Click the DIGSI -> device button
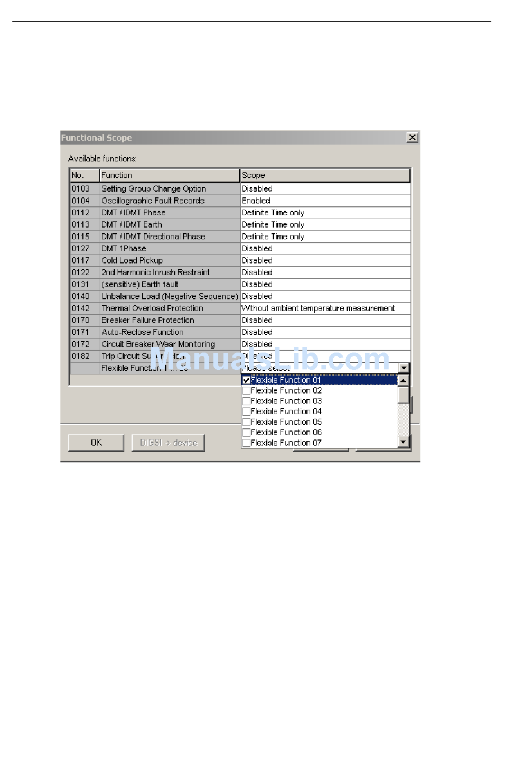Viewport: 532px width, 778px height. click(169, 442)
